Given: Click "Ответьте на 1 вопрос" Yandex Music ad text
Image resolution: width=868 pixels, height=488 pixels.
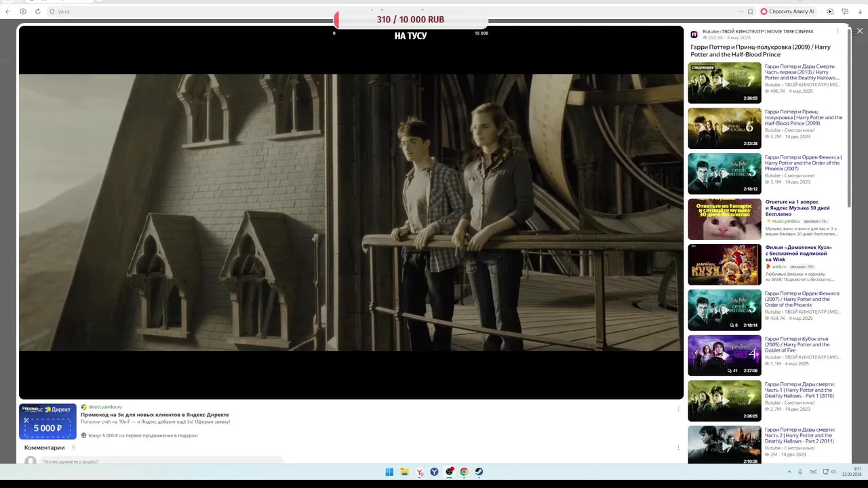Looking at the screenshot, I should [797, 208].
